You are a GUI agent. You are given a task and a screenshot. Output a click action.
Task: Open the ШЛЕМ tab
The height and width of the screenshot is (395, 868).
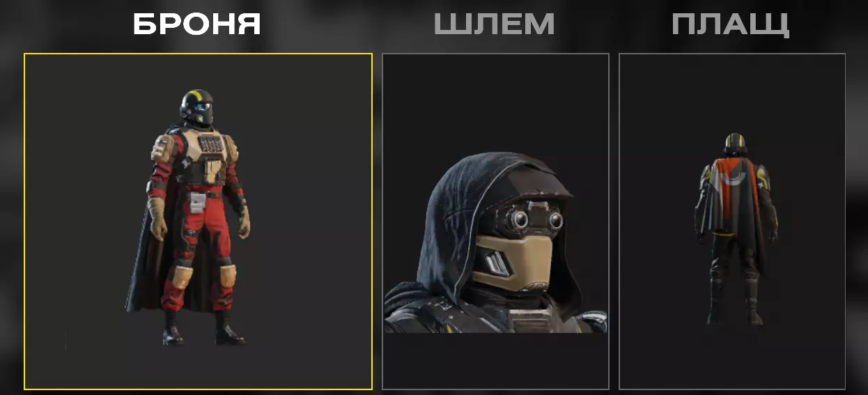[495, 24]
